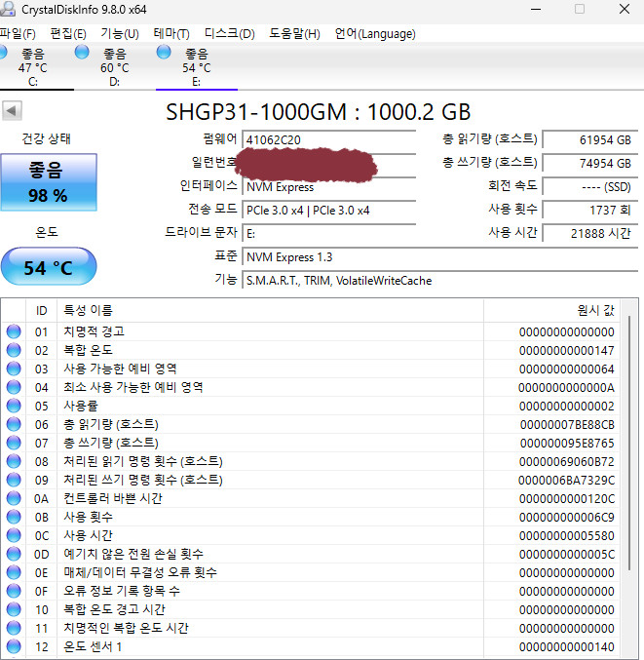Click raw value 000000095E8765
This screenshot has height=660, width=644.
pos(567,443)
